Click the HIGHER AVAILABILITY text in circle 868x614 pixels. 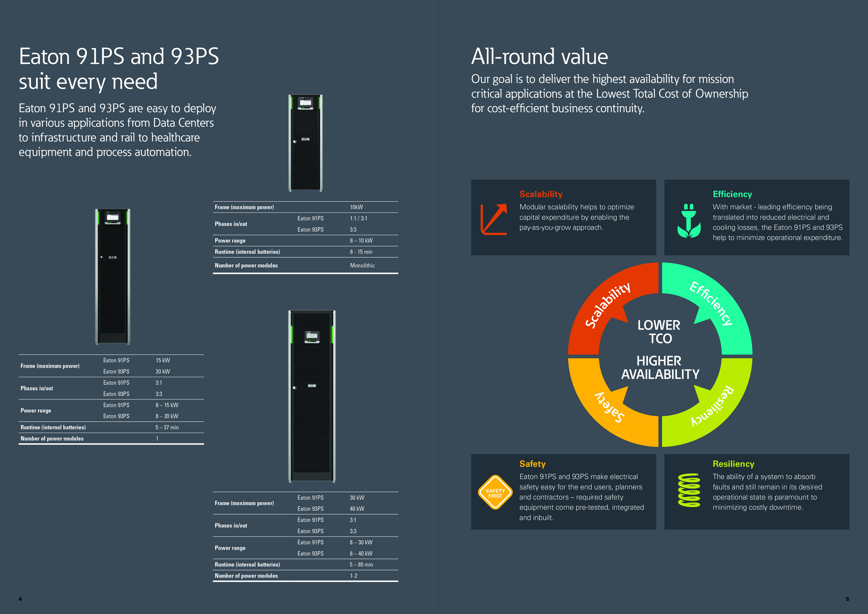(x=660, y=367)
